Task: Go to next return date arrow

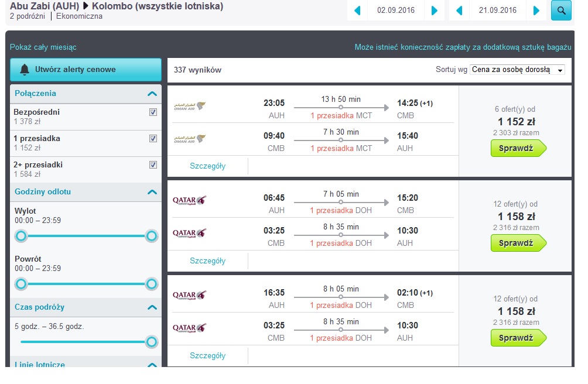Action: point(536,11)
